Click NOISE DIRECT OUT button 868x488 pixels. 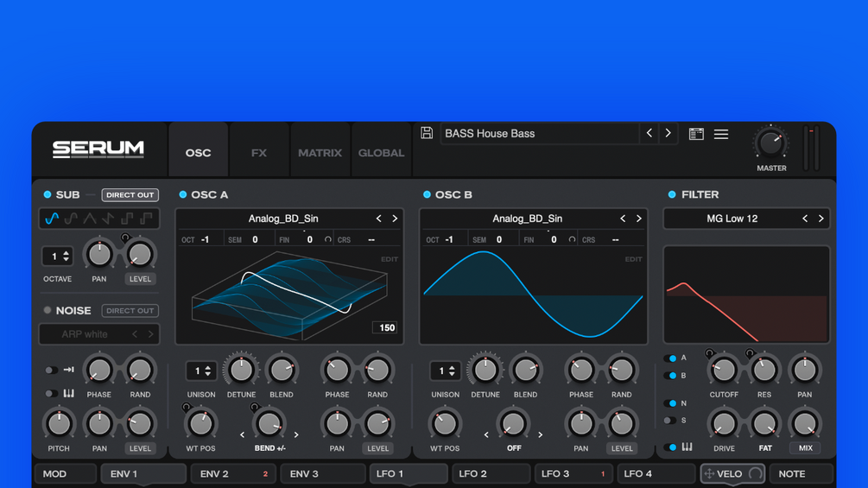tap(130, 310)
